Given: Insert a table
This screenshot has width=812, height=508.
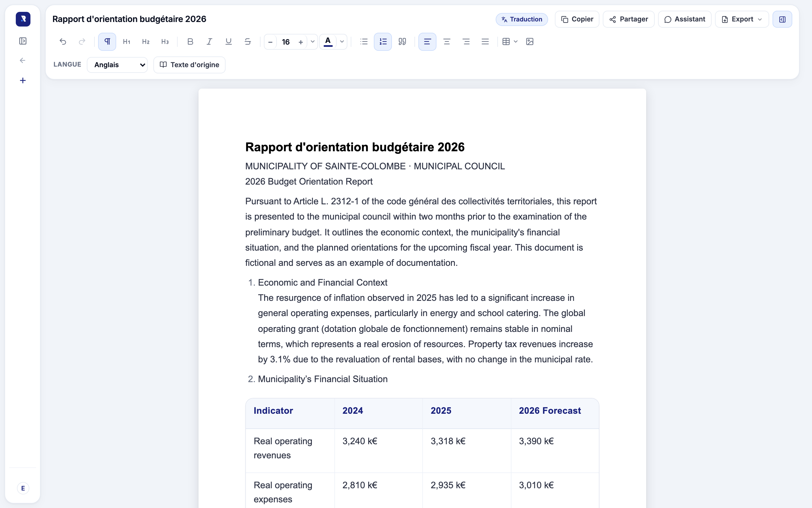Looking at the screenshot, I should (506, 42).
